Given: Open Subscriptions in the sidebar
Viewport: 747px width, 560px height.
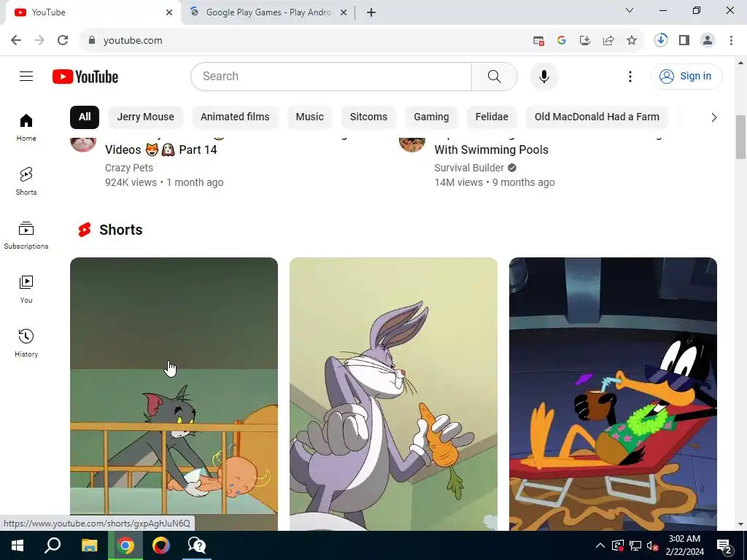Looking at the screenshot, I should [x=26, y=236].
